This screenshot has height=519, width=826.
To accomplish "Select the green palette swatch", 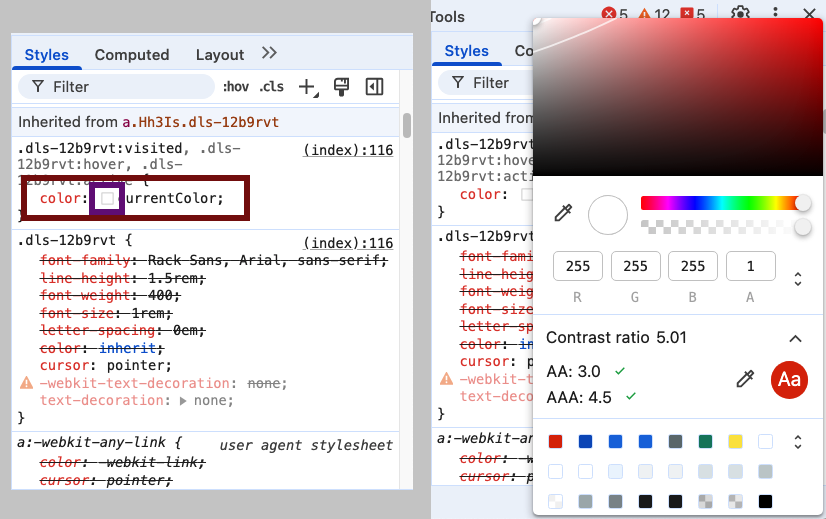I will (x=705, y=442).
